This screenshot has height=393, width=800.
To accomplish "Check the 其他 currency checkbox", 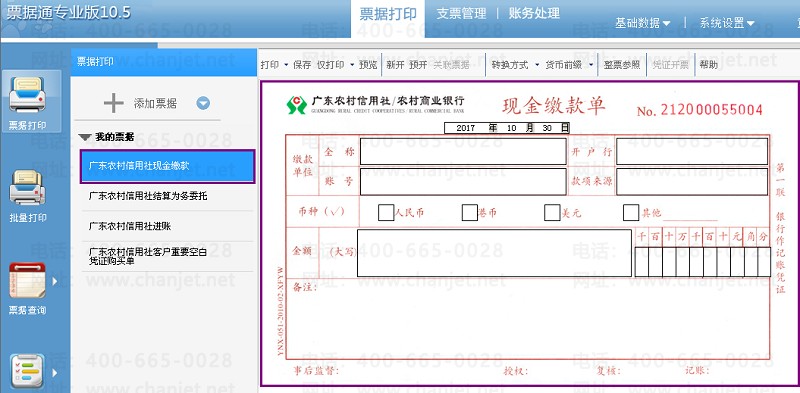I will tap(631, 212).
